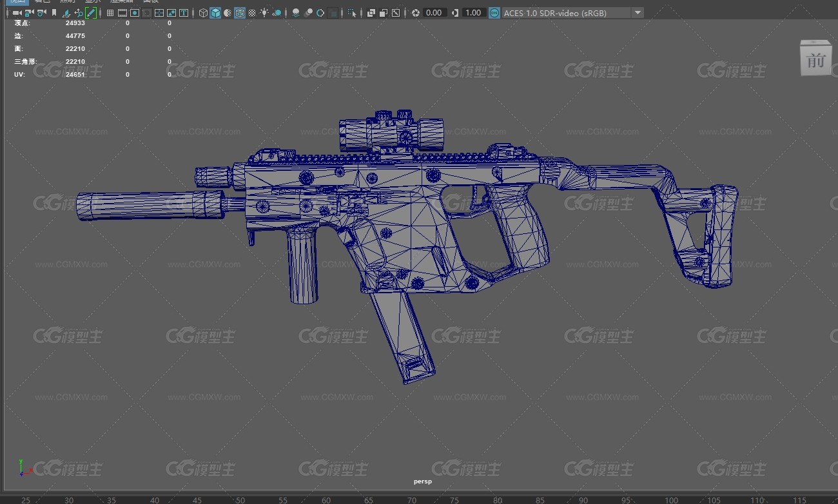This screenshot has height=504, width=838.
Task: Click the UV count value 24651
Action: tap(75, 75)
